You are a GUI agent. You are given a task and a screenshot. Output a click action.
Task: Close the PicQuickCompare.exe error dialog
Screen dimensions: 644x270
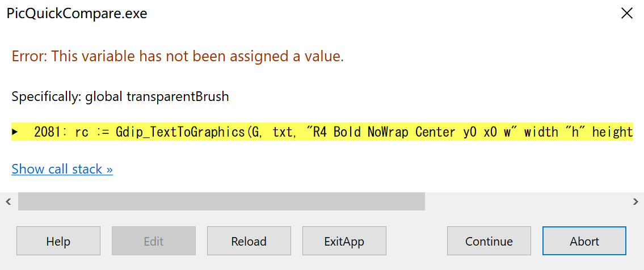coord(626,14)
